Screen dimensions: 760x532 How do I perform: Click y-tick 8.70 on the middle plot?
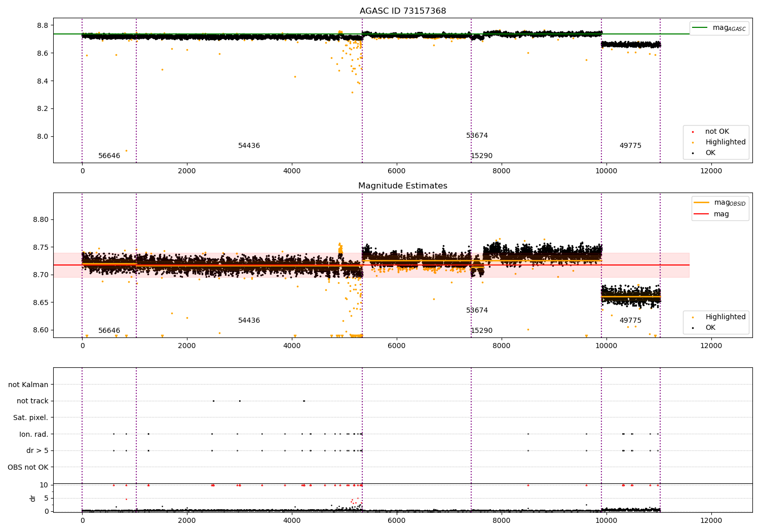pyautogui.click(x=41, y=275)
